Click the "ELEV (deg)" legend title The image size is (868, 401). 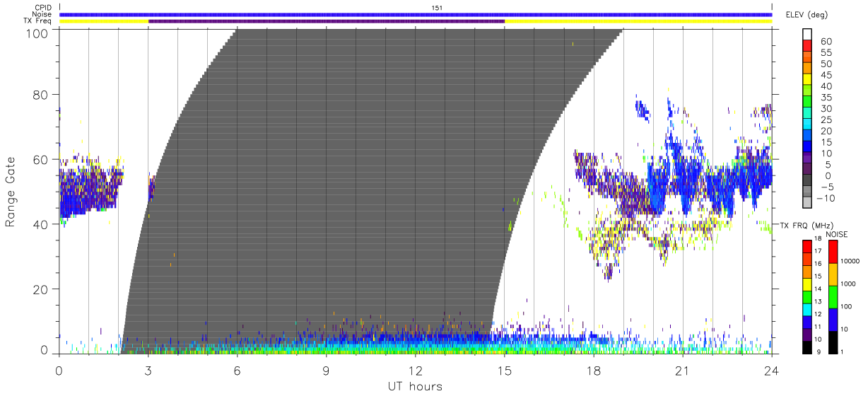pyautogui.click(x=807, y=15)
